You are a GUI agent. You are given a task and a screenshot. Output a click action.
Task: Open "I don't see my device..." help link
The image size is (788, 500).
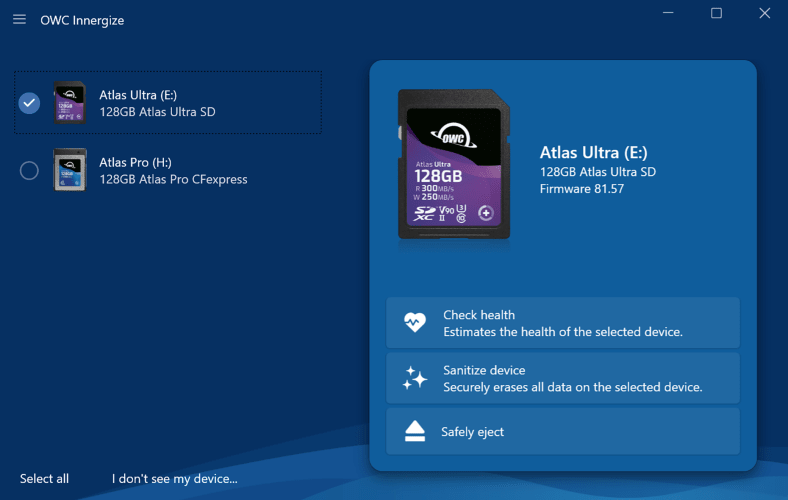click(174, 478)
